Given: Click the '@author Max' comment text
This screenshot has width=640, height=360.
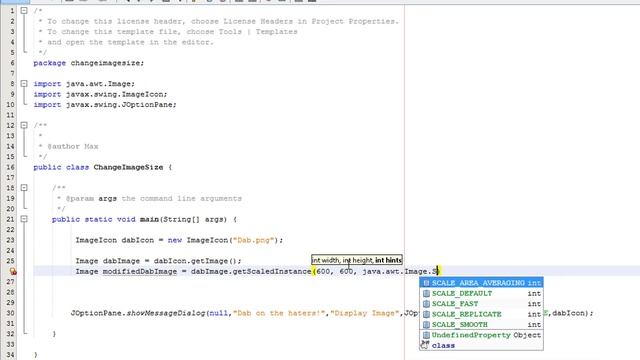Looking at the screenshot, I should click(73, 146).
